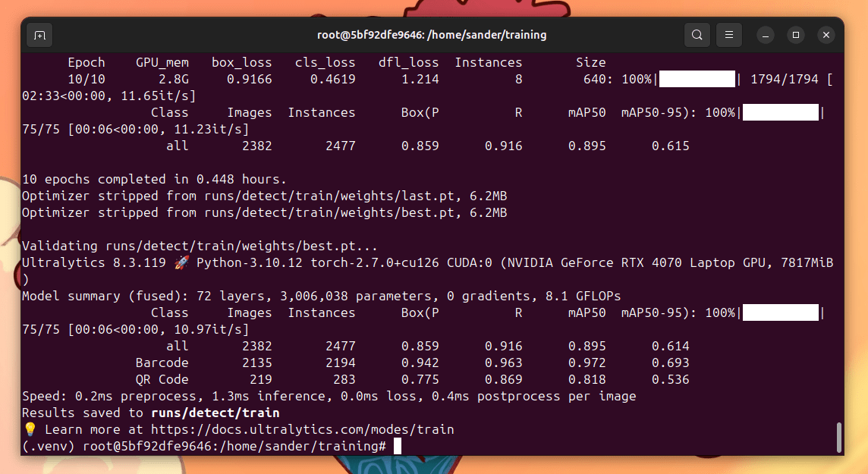Click the terminal scrollbar thumb
868x474 pixels.
point(838,438)
